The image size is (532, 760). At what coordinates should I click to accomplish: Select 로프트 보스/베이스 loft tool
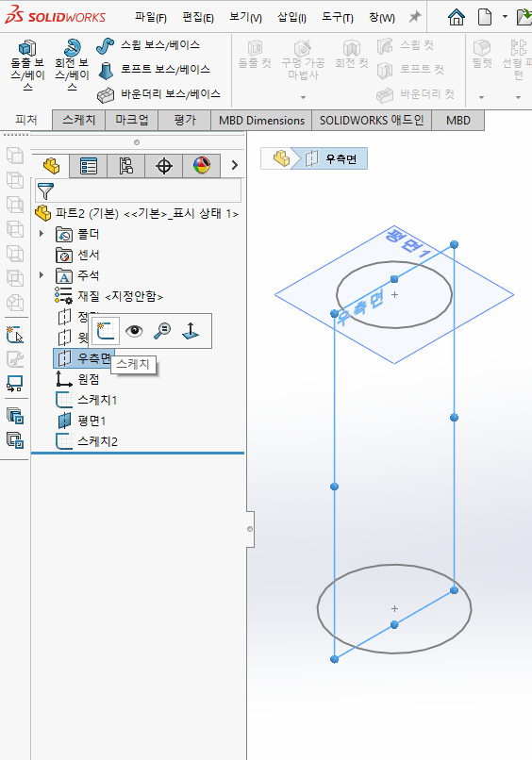pyautogui.click(x=154, y=70)
